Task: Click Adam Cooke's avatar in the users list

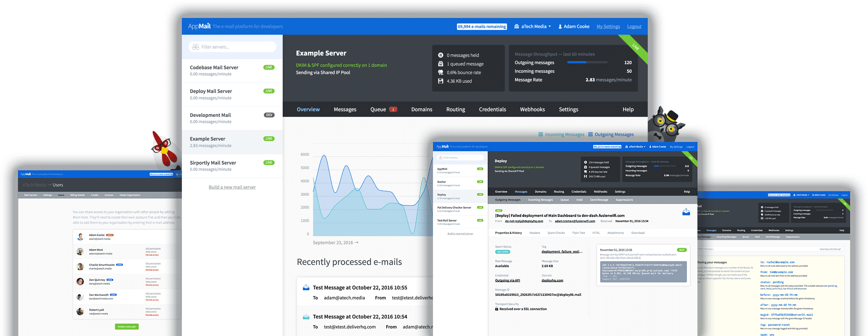Action: tap(80, 237)
